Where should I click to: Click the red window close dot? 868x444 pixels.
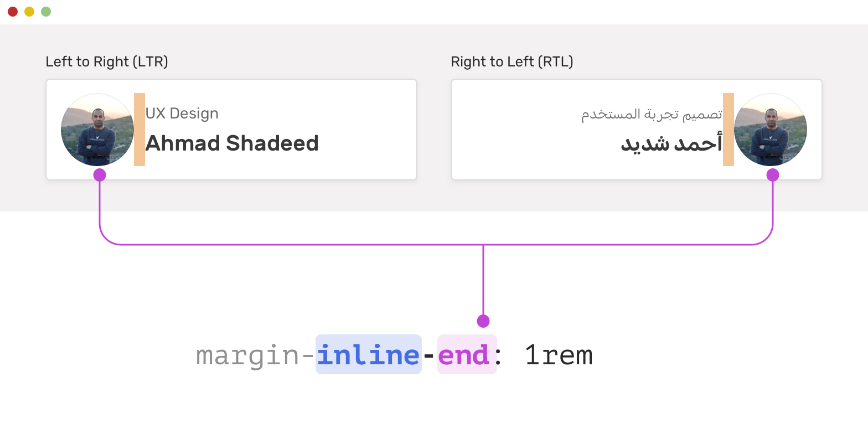pos(13,12)
